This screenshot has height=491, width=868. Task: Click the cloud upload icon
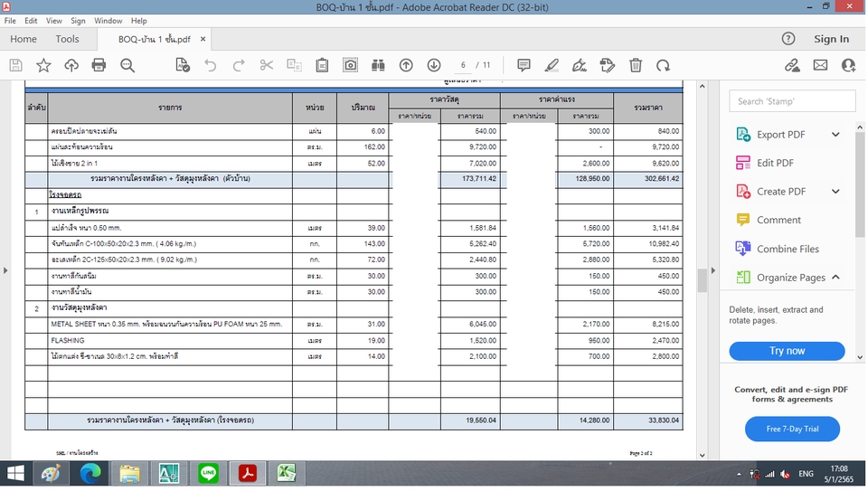coord(71,65)
